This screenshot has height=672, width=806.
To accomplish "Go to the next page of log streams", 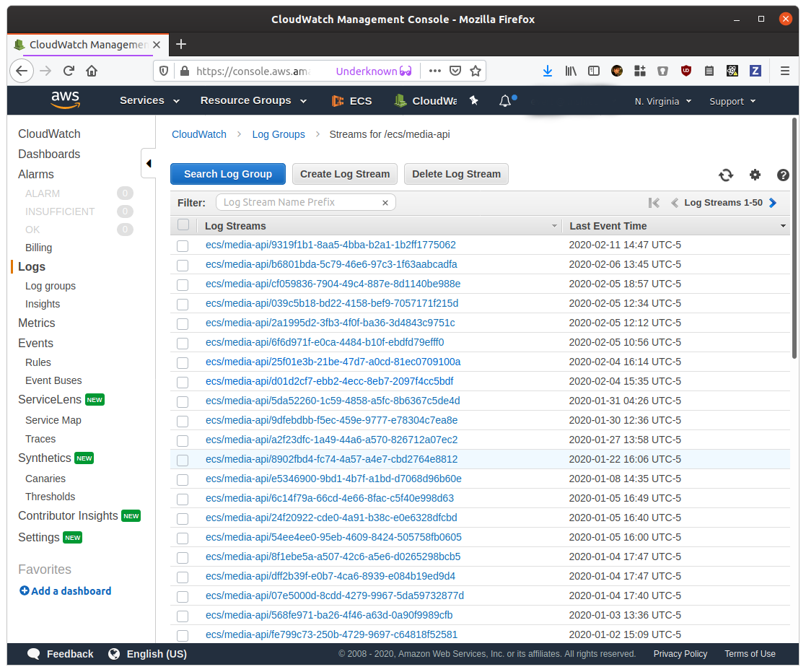I will tap(773, 203).
